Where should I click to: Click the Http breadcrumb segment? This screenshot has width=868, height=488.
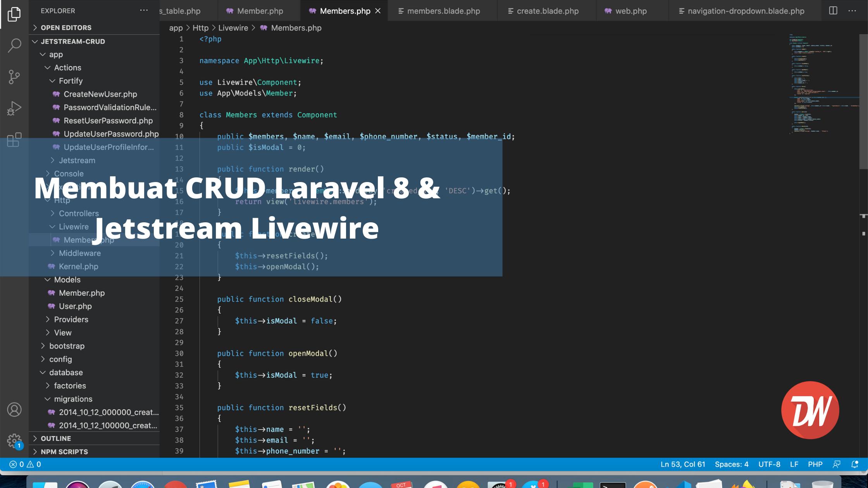coord(200,28)
